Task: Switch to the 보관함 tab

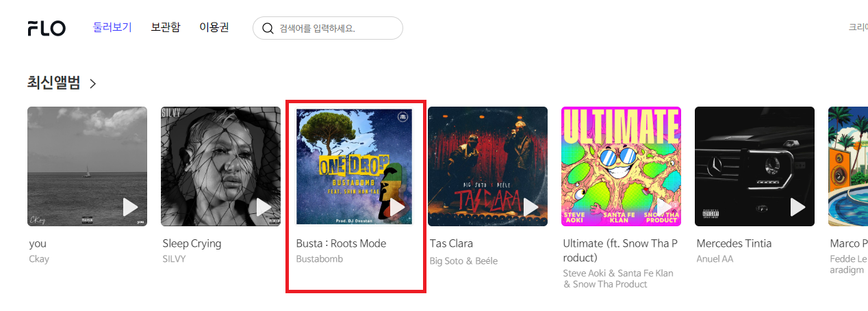Action: 166,27
